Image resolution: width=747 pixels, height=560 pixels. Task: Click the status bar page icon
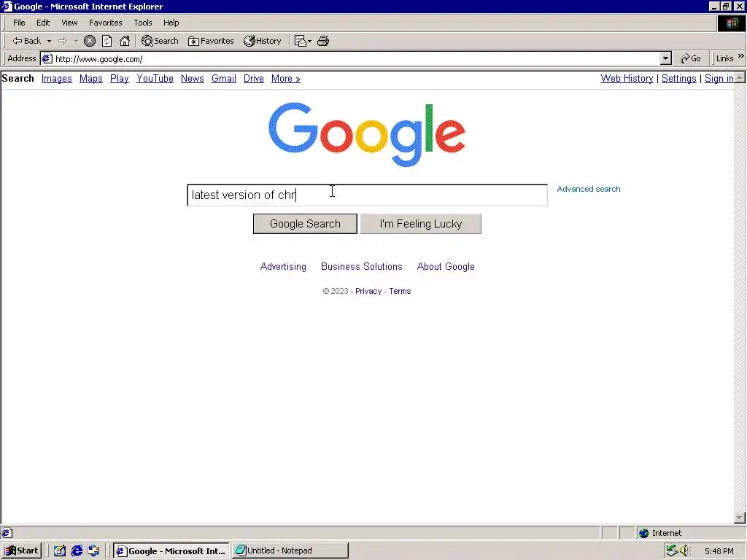7,533
